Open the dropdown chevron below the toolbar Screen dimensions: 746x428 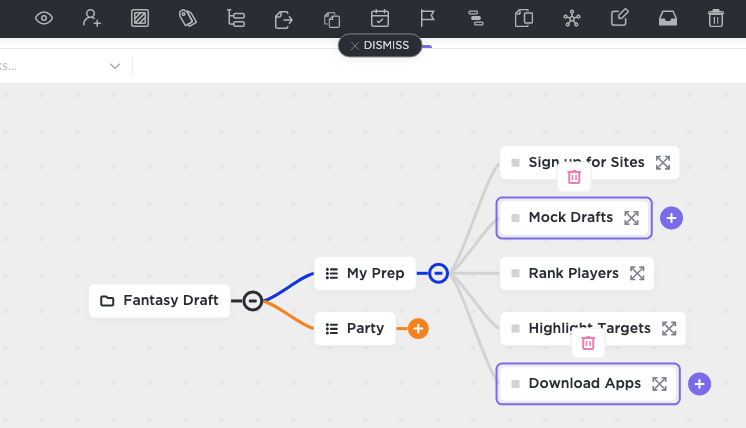[115, 66]
